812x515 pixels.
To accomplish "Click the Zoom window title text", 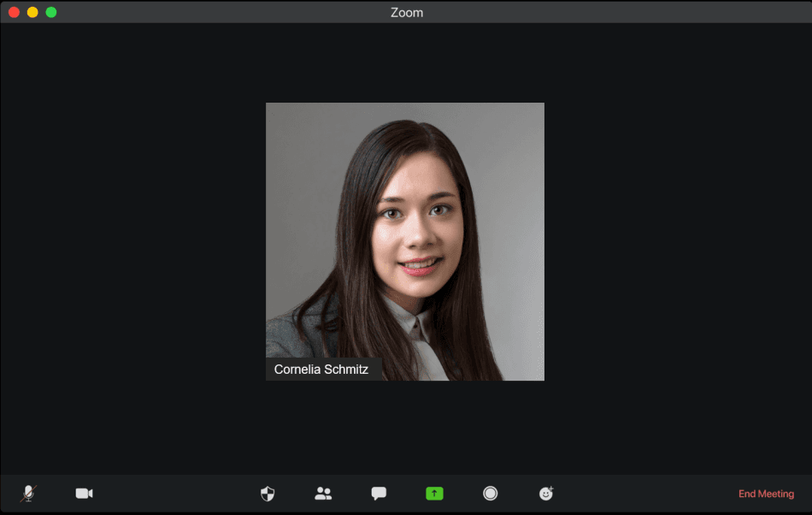I will point(406,12).
